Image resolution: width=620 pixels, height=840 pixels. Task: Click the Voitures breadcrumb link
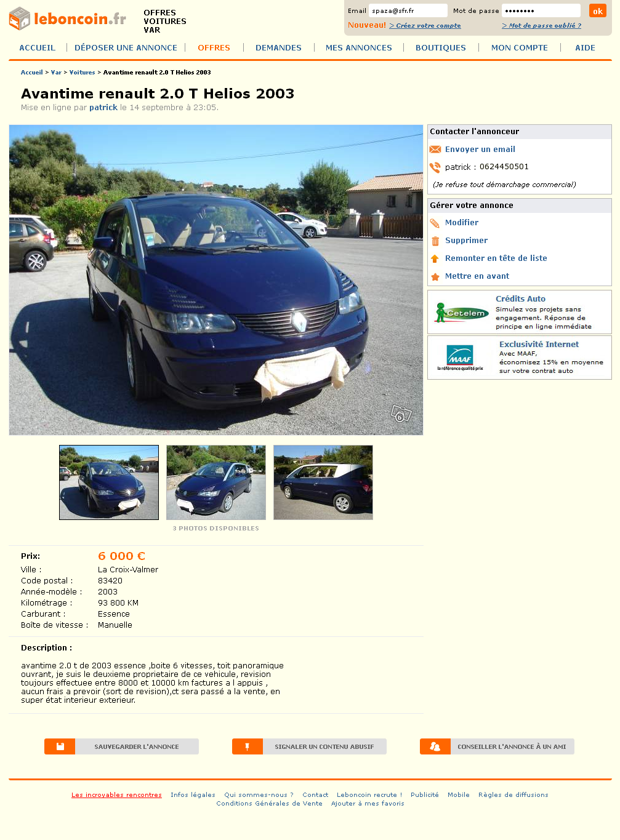coord(82,73)
